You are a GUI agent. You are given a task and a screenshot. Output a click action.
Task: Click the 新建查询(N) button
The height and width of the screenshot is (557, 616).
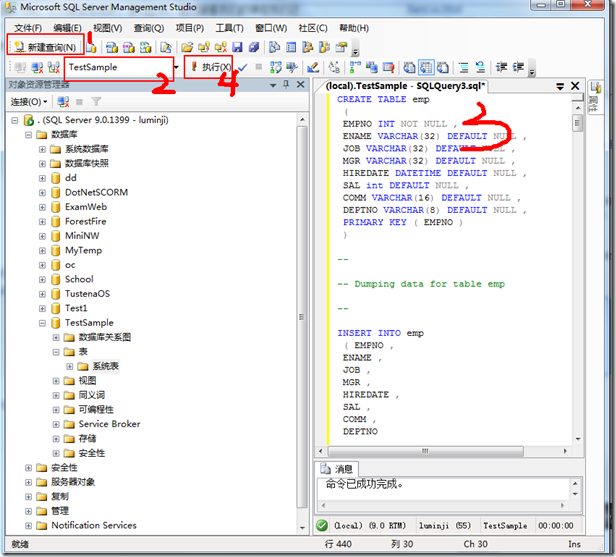45,47
